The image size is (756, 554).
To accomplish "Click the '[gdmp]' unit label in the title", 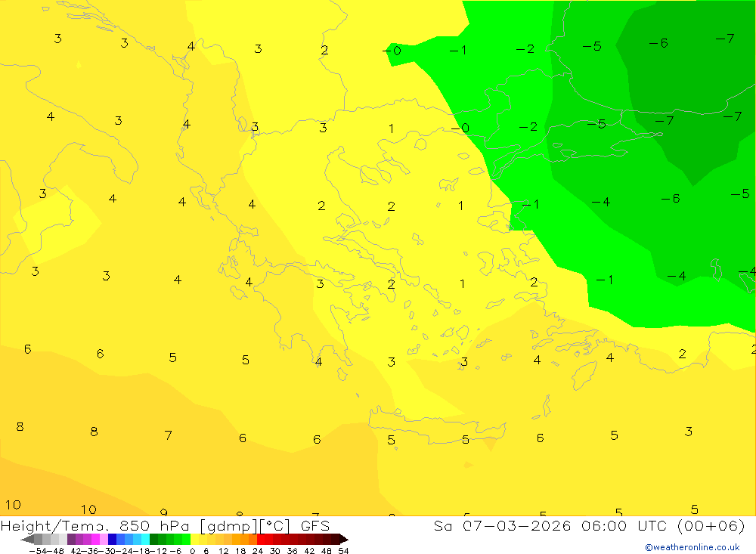I will tap(229, 526).
